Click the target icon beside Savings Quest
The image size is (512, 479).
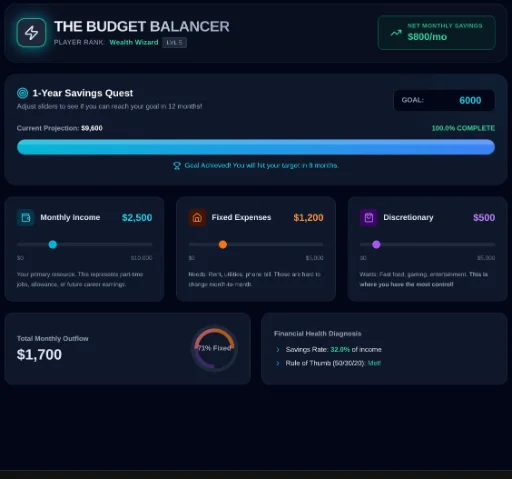tap(23, 93)
